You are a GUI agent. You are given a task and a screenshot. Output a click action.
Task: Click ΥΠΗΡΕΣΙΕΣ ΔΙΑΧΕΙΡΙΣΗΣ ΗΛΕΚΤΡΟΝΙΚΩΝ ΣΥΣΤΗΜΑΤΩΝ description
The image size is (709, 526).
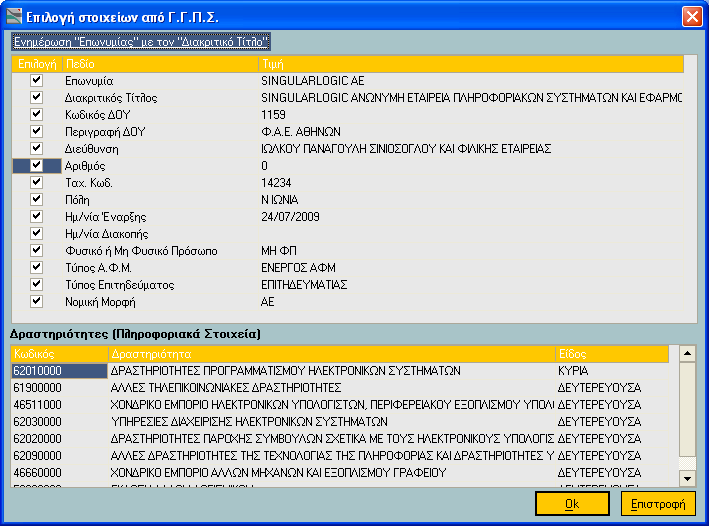(x=249, y=422)
